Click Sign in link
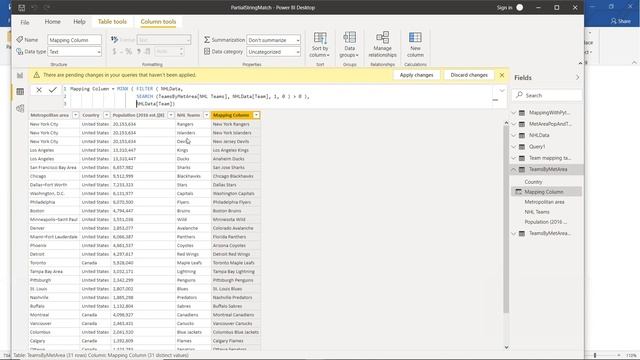640x360 pixels. 504,7
